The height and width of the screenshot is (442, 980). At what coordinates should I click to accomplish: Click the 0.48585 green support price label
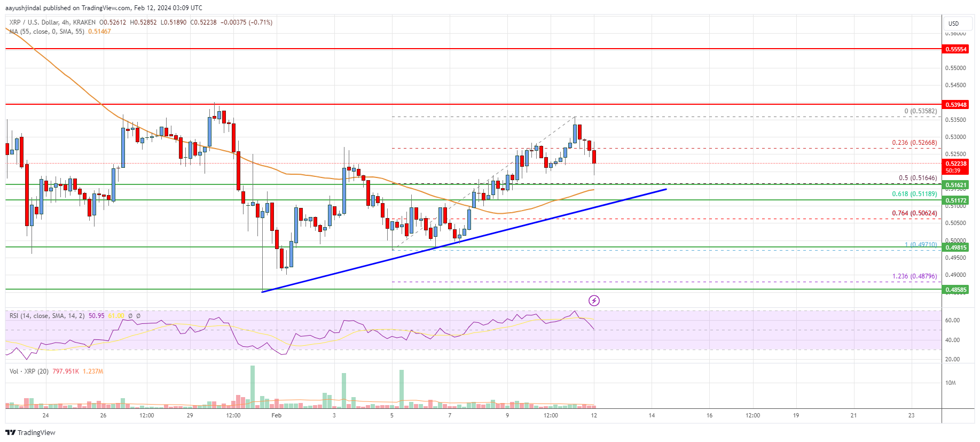956,290
